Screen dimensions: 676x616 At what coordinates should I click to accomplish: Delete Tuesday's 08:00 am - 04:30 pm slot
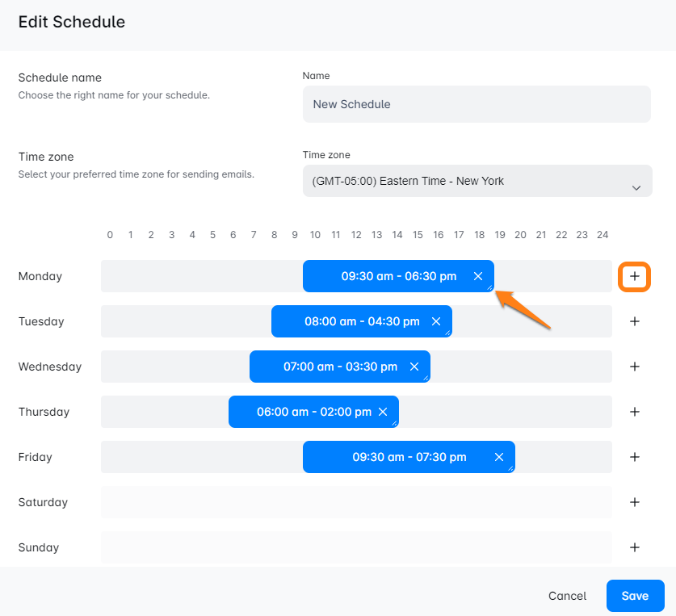point(436,321)
